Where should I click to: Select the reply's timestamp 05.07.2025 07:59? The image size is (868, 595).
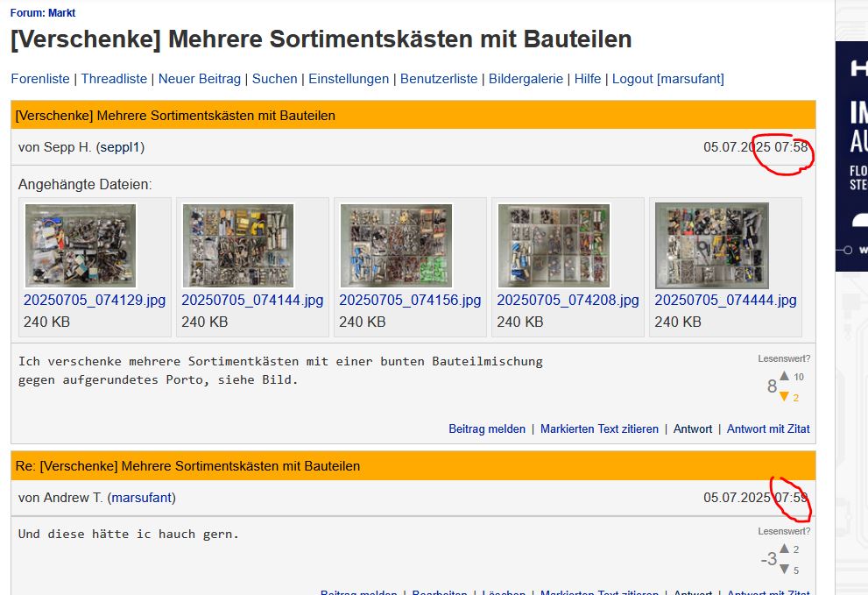756,498
